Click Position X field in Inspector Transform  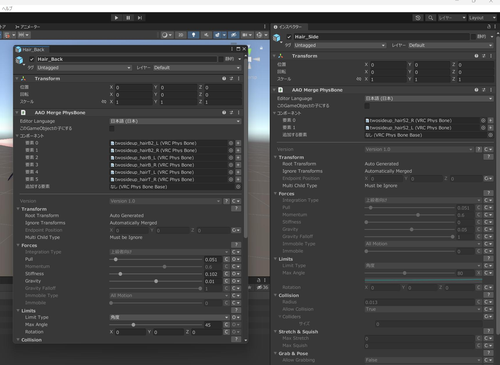(387, 65)
